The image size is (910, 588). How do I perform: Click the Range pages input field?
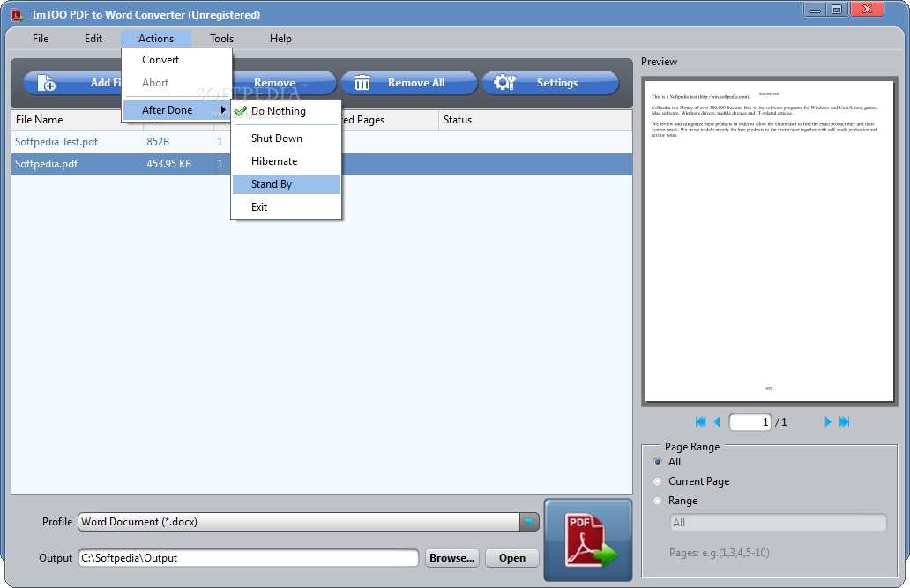pos(779,523)
